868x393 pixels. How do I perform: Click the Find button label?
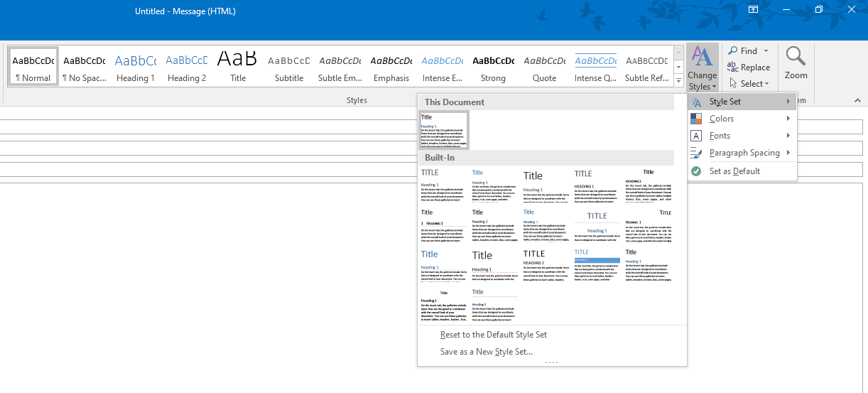pyautogui.click(x=749, y=51)
